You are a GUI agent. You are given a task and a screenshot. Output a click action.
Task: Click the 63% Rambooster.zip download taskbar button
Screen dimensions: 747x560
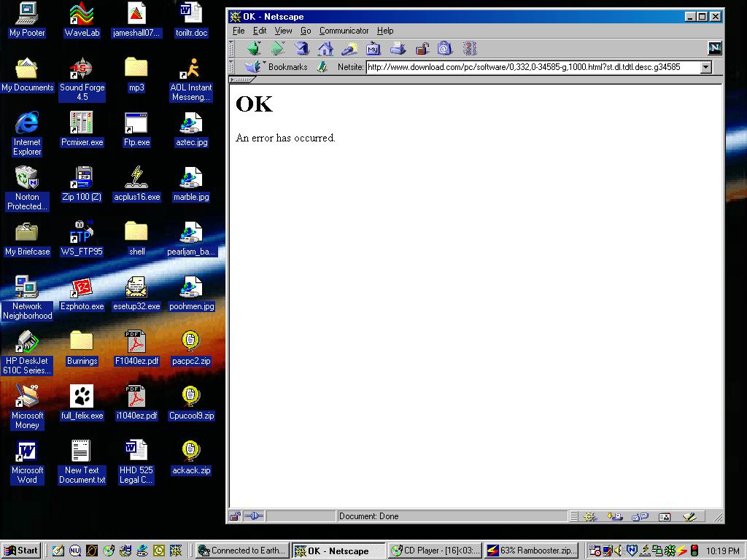531,551
